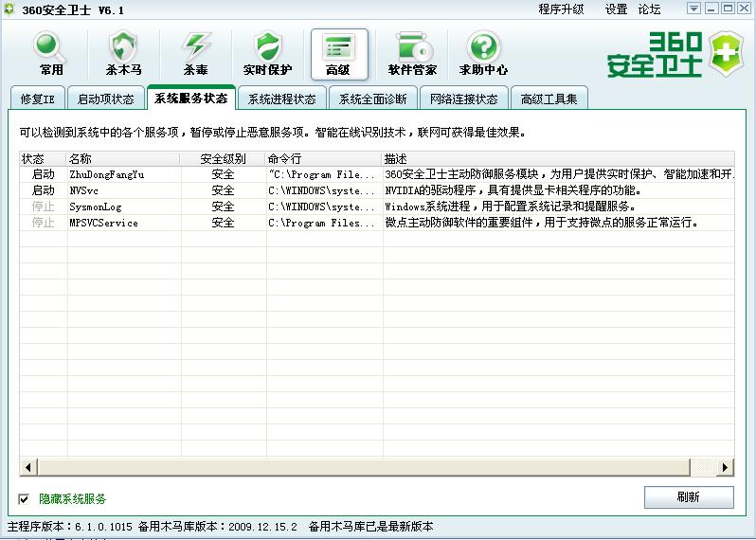756x540 pixels.
Task: Open 高级工具集 tab
Action: click(549, 99)
